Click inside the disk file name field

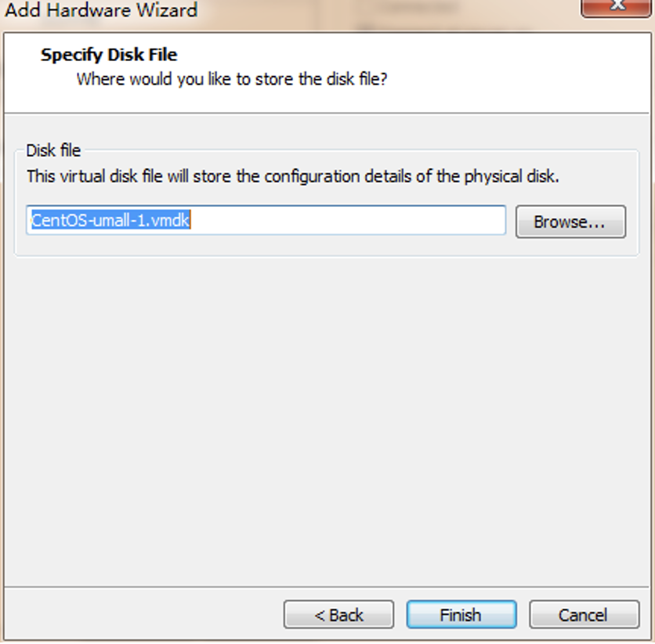pos(266,219)
